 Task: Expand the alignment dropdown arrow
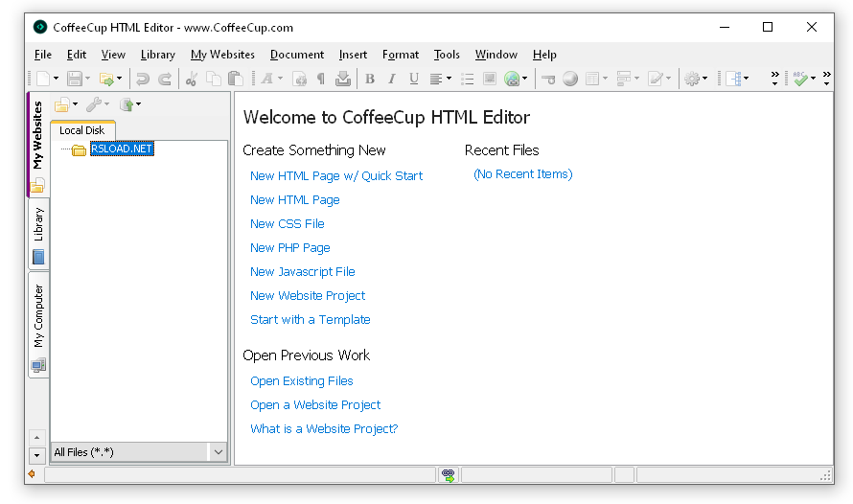(449, 79)
